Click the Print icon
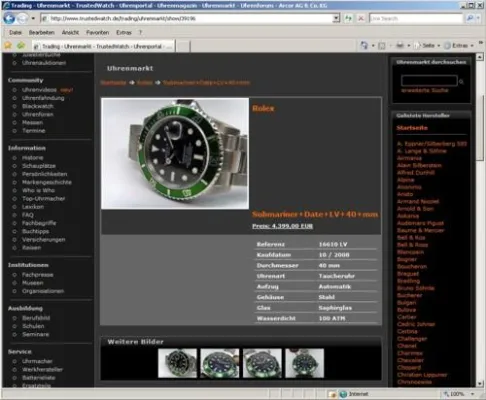The height and width of the screenshot is (400, 486). point(400,45)
